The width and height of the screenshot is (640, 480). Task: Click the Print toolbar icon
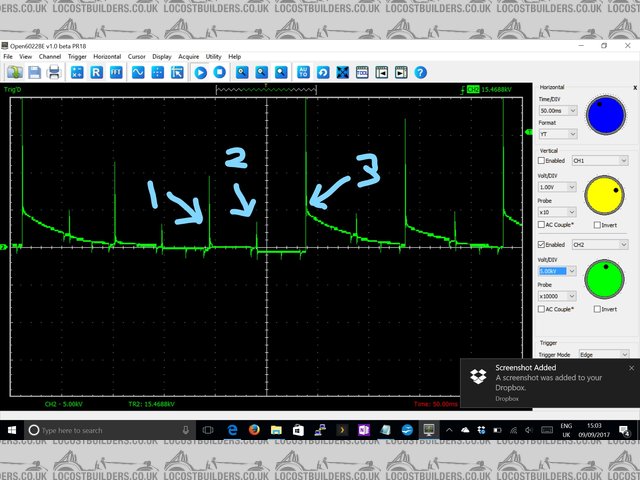coord(53,73)
